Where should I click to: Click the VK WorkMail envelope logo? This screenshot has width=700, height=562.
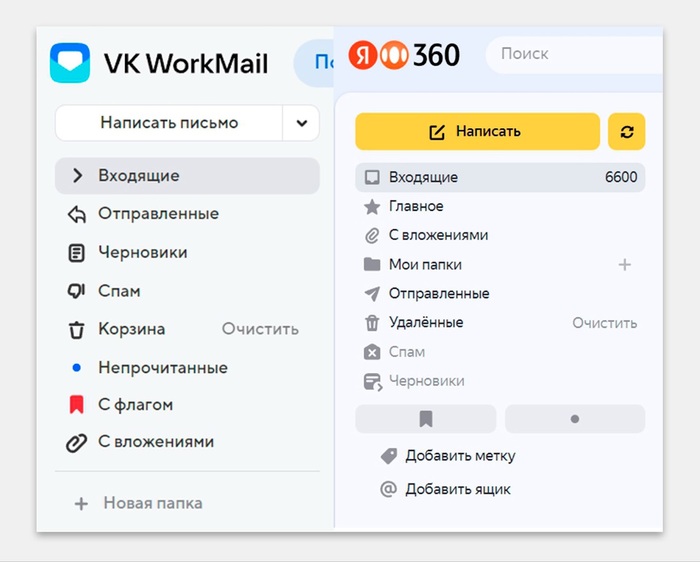pos(70,63)
